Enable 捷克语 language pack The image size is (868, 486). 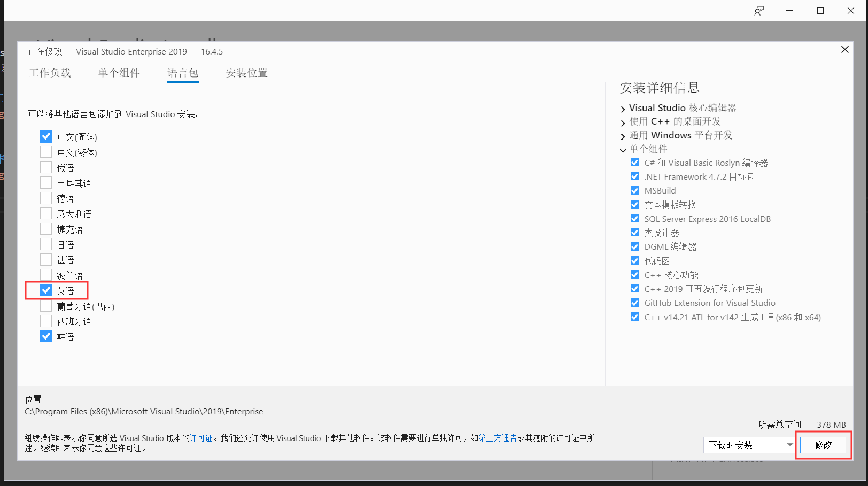(46, 229)
